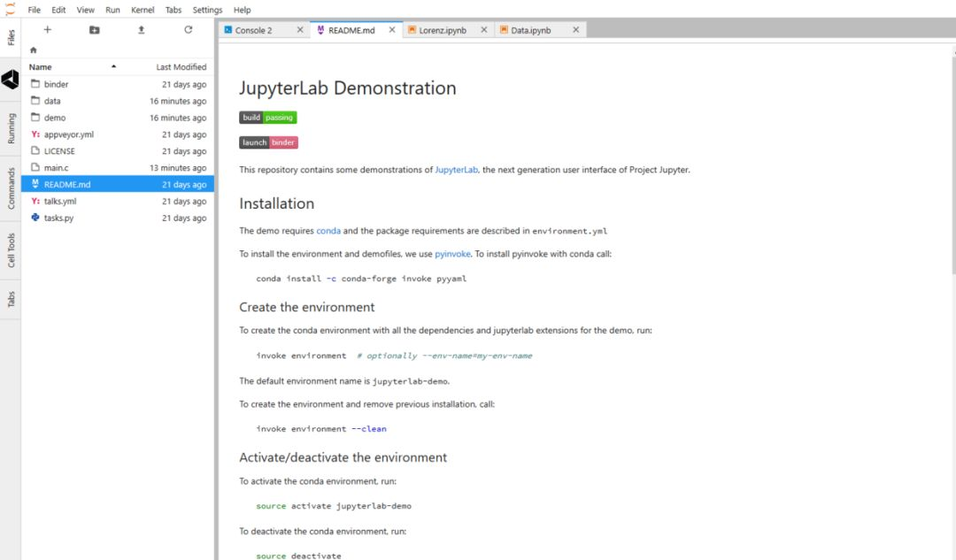
Task: Open the Cell Tools sidebar panel
Action: click(11, 250)
